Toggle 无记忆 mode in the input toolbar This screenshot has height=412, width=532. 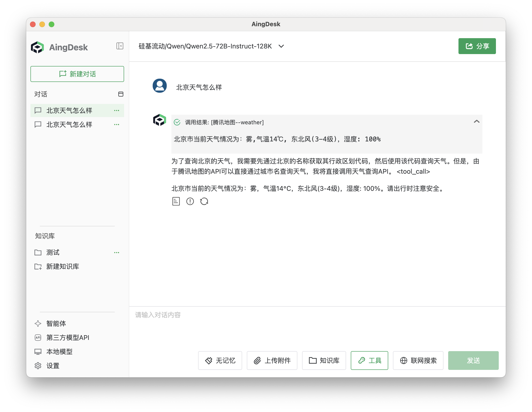[x=220, y=361]
